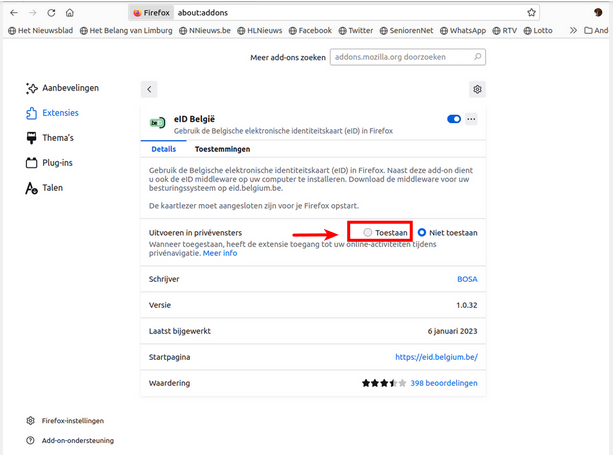
Task: Open Talen in the sidebar
Action: [x=44, y=188]
